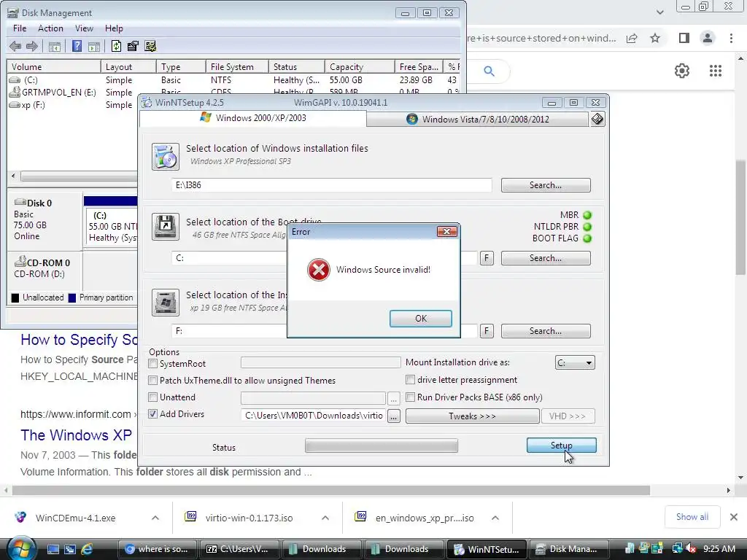
Task: Click the red error icon in dialog
Action: tap(319, 270)
